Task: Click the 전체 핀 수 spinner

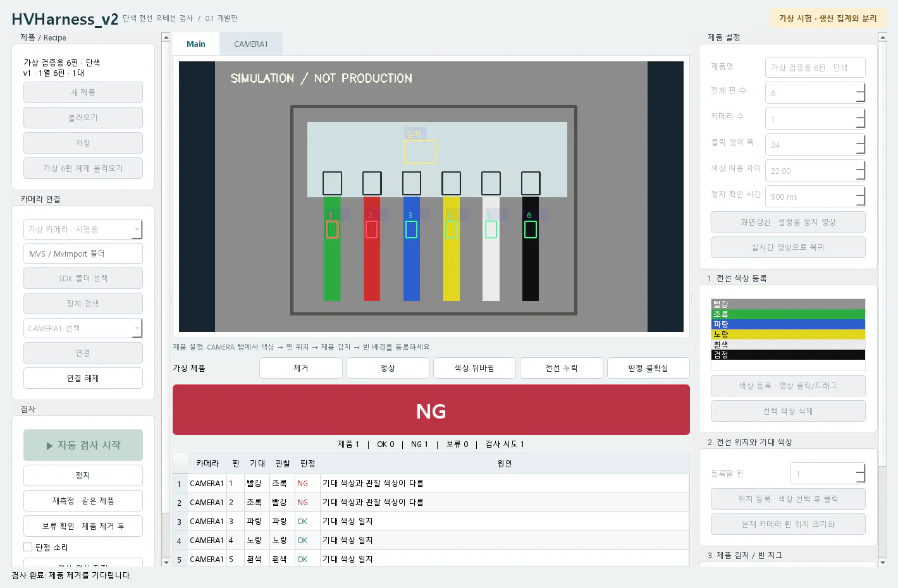Action: (815, 93)
